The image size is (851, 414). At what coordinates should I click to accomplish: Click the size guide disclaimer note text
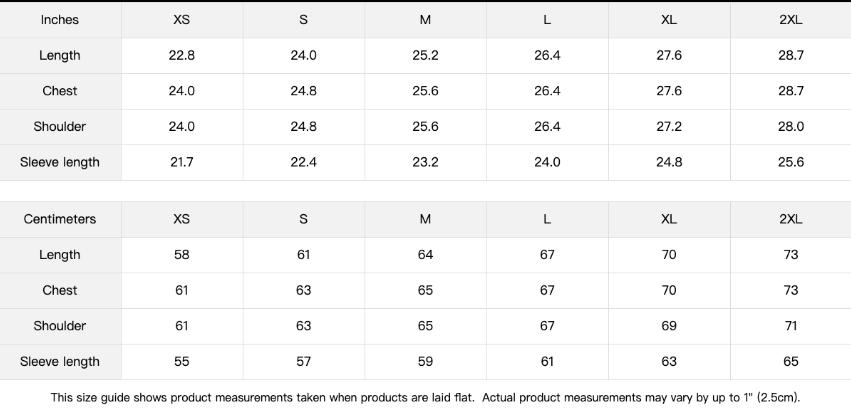(x=425, y=397)
